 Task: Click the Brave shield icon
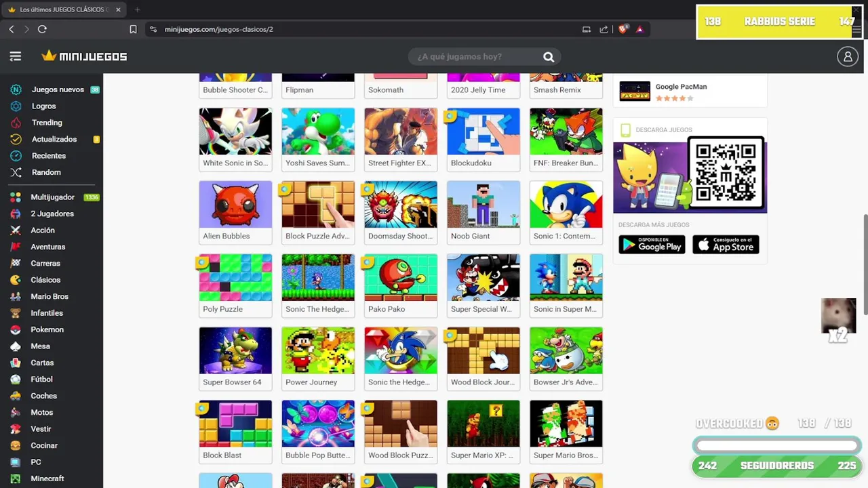[623, 29]
